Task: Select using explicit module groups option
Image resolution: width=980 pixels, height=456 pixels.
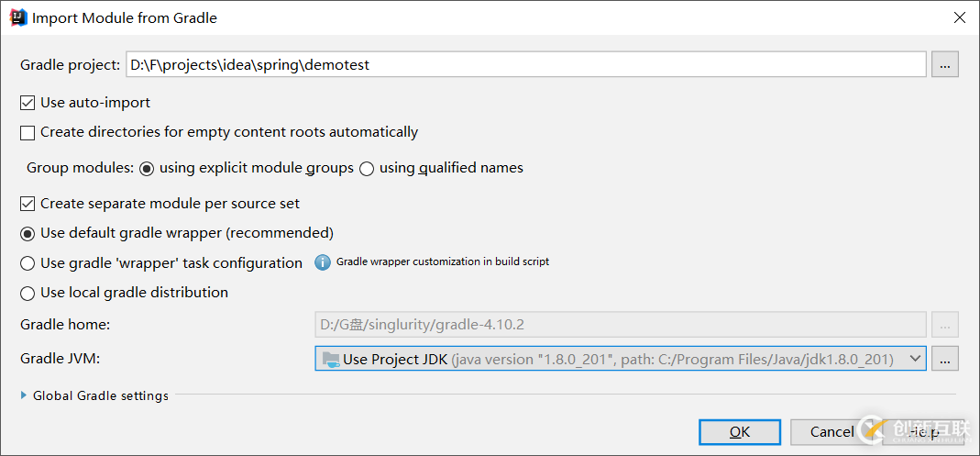Action: [x=148, y=169]
